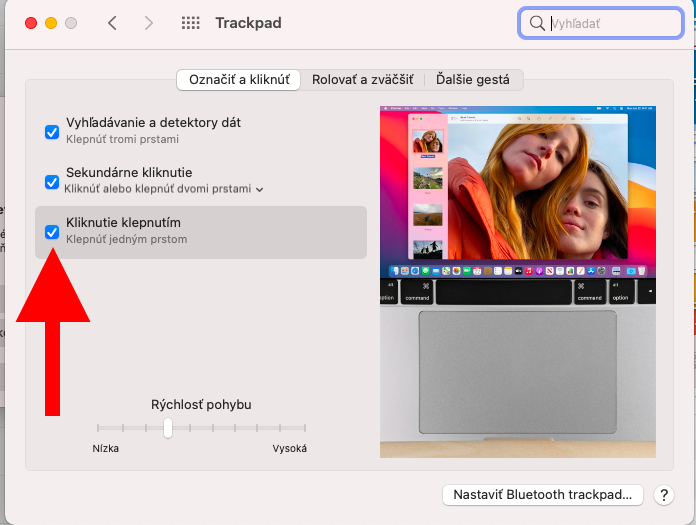Close the Trackpad window with red button

tap(30, 23)
